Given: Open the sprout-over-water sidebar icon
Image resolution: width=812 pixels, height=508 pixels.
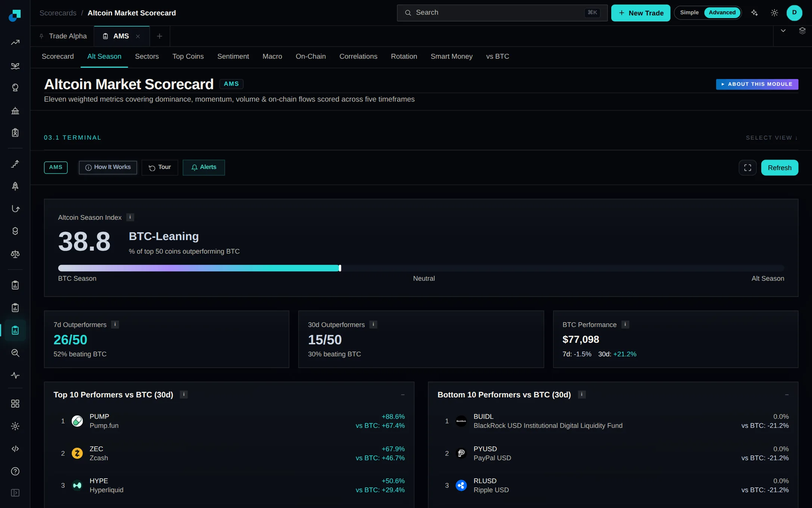Looking at the screenshot, I should 15,66.
